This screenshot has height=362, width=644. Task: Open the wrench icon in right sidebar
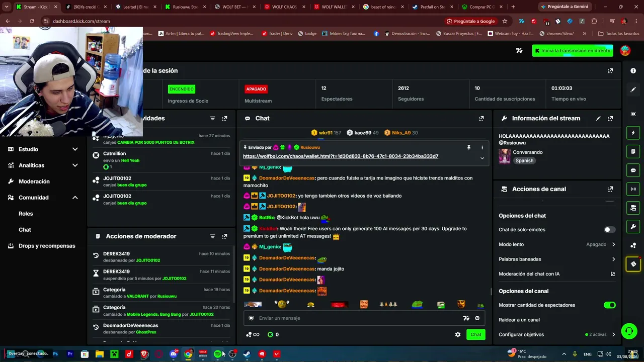(633, 227)
